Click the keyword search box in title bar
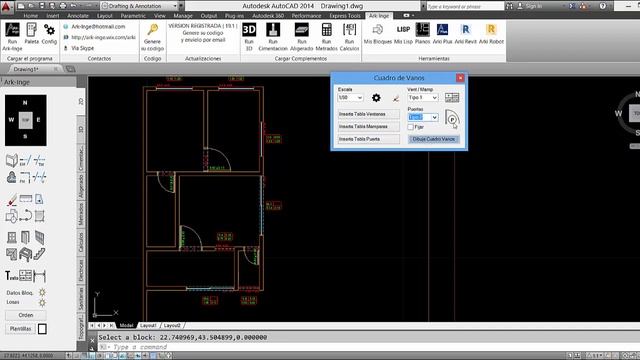The image size is (640, 360). coord(464,6)
